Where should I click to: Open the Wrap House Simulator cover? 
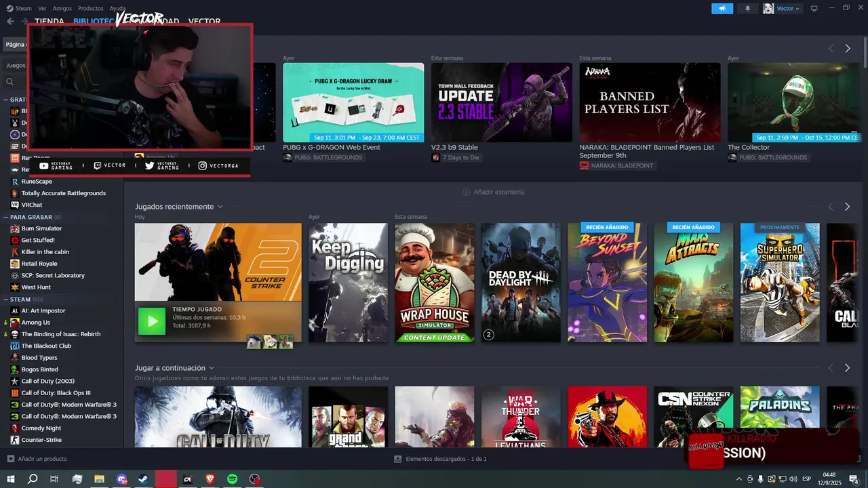pos(435,283)
